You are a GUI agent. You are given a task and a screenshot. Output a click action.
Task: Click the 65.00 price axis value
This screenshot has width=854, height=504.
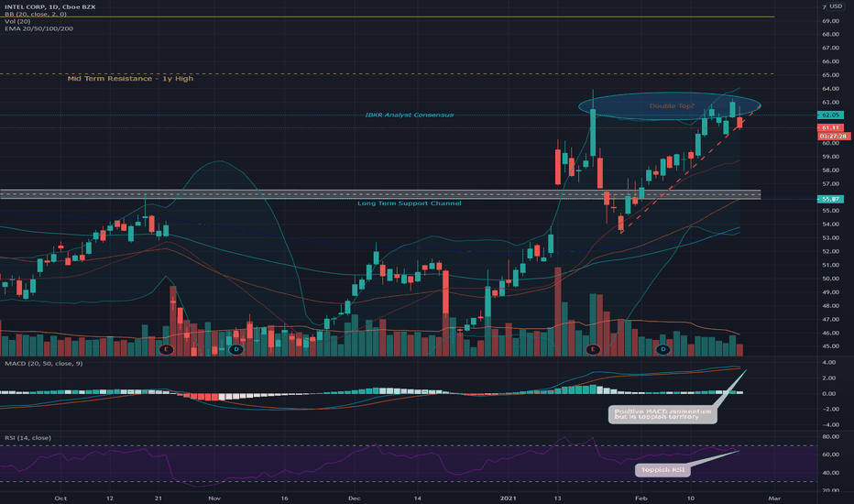pyautogui.click(x=830, y=75)
